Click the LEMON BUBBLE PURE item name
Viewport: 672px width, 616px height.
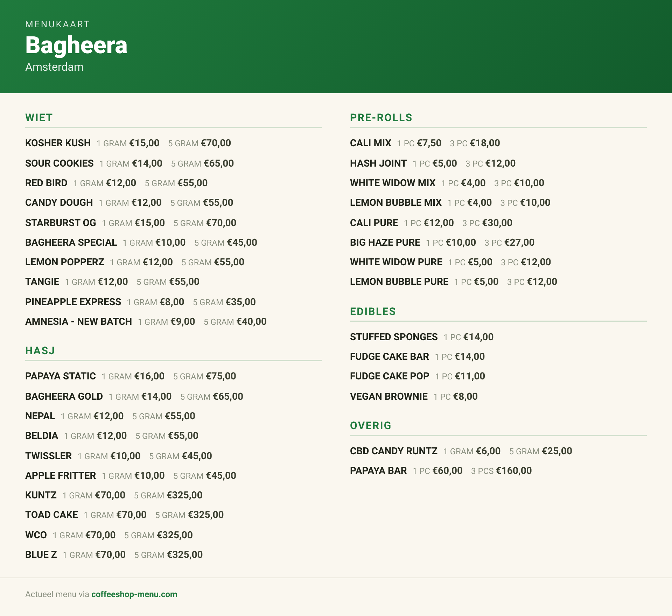(399, 282)
